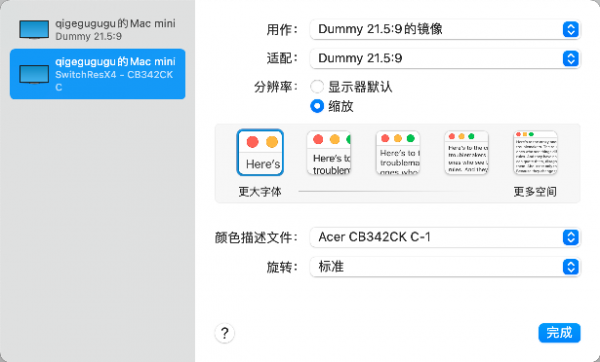Choose the fourth scaling thumbnail option
The width and height of the screenshot is (600, 362).
[466, 153]
